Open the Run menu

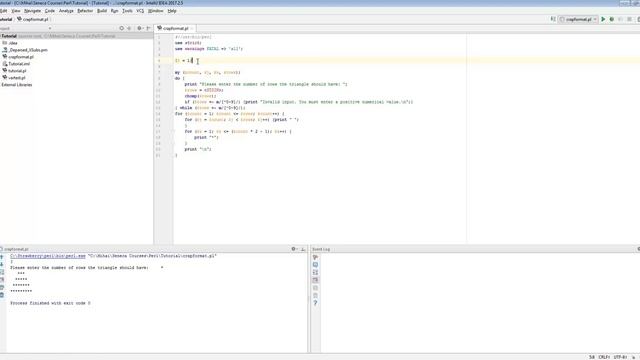click(115, 11)
